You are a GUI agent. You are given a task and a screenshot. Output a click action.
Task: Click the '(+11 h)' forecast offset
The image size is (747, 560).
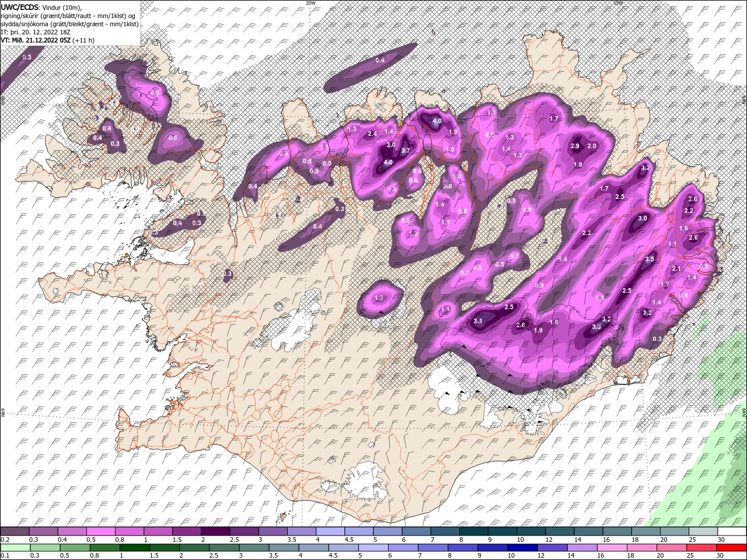pyautogui.click(x=83, y=40)
